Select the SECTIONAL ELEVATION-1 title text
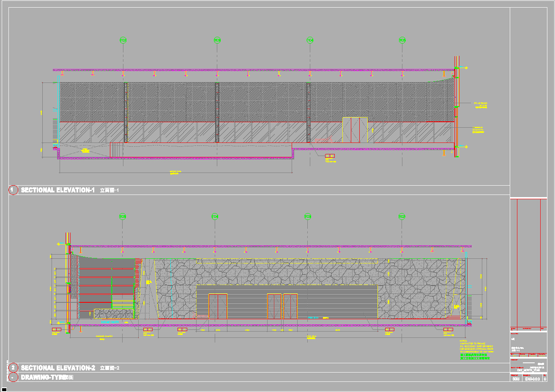Viewport: 555px width, 392px height. (57, 190)
